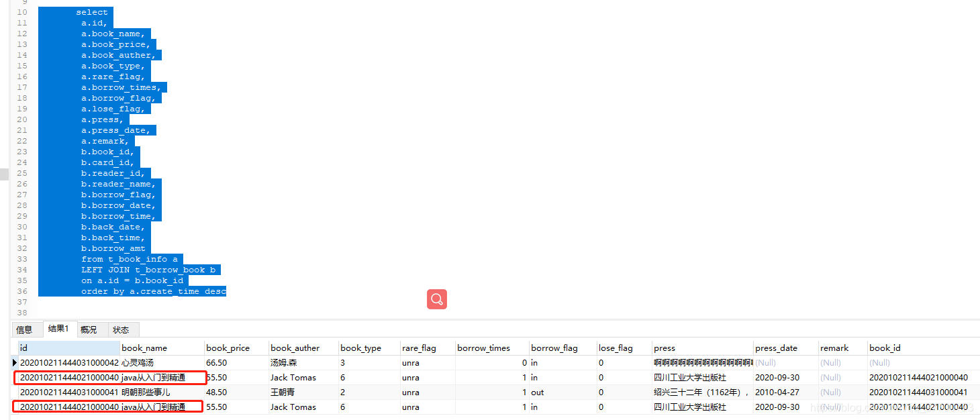980x420 pixels.
Task: Click the LEFT JOIN t_borrow_book b line
Action: [x=148, y=270]
